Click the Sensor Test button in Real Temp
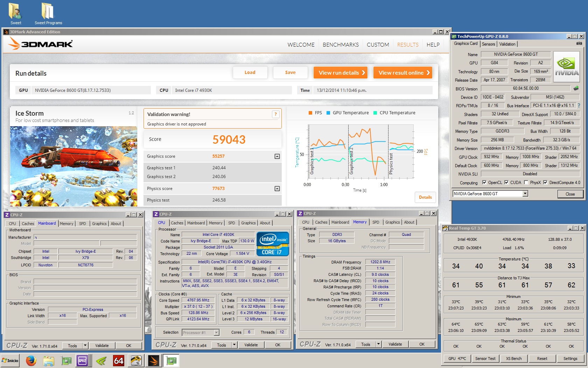This screenshot has height=368, width=588. coord(485,359)
